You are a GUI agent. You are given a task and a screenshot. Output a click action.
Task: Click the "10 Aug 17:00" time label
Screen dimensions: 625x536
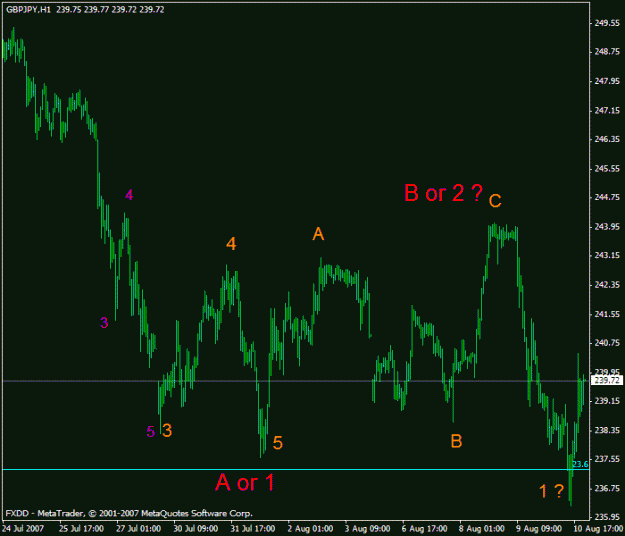(598, 529)
